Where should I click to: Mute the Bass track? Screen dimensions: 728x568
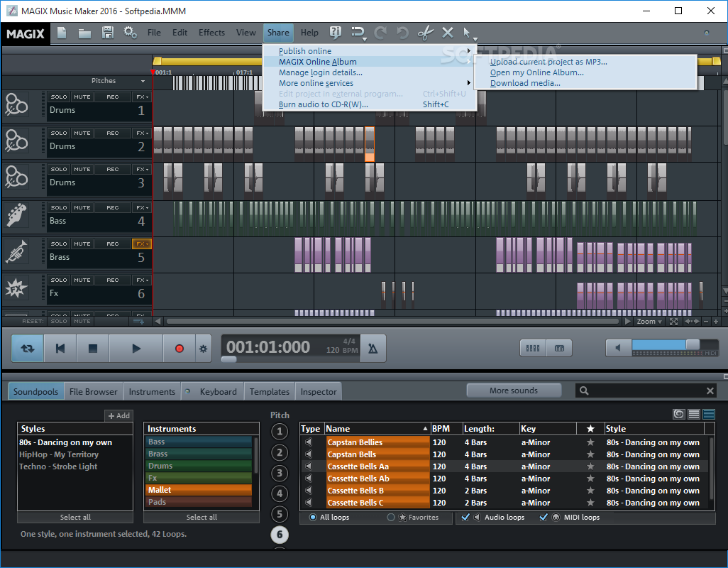(82, 207)
